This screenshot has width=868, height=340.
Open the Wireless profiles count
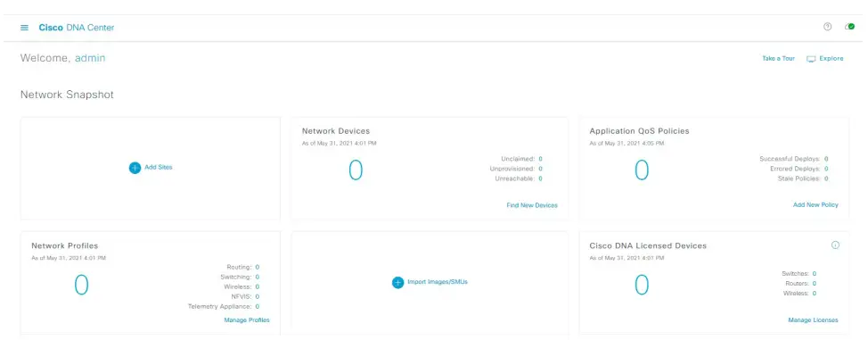(258, 286)
